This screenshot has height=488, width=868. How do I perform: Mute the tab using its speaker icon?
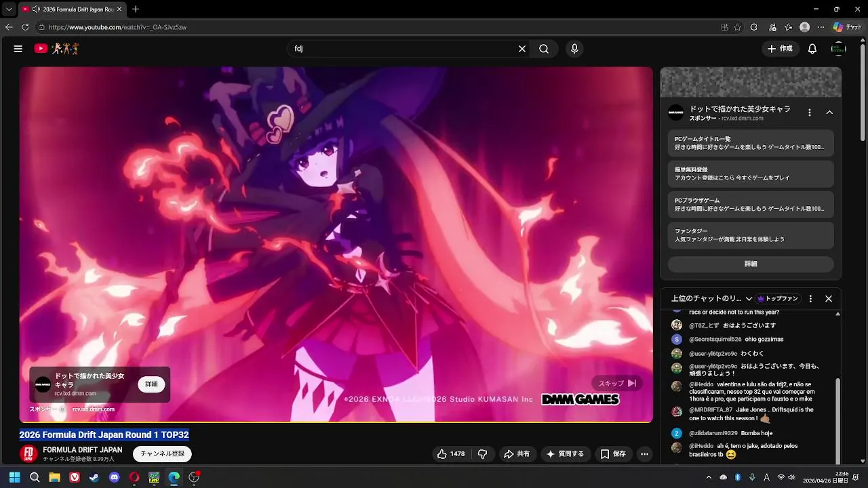36,9
